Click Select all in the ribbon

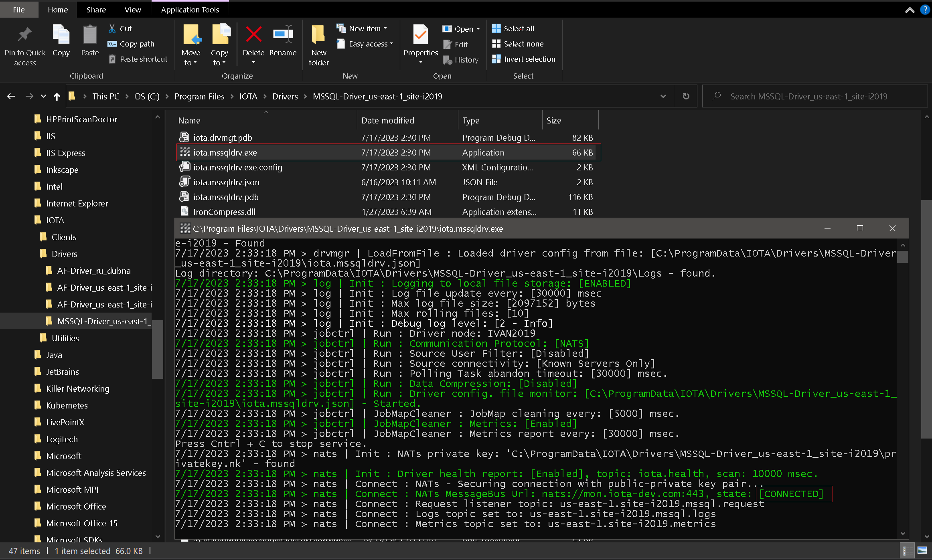click(x=513, y=28)
